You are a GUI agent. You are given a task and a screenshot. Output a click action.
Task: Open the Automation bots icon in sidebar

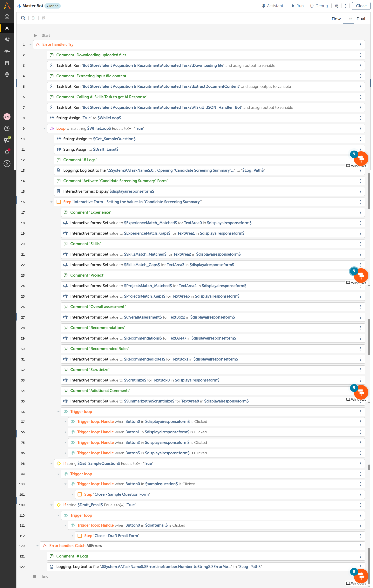7,28
